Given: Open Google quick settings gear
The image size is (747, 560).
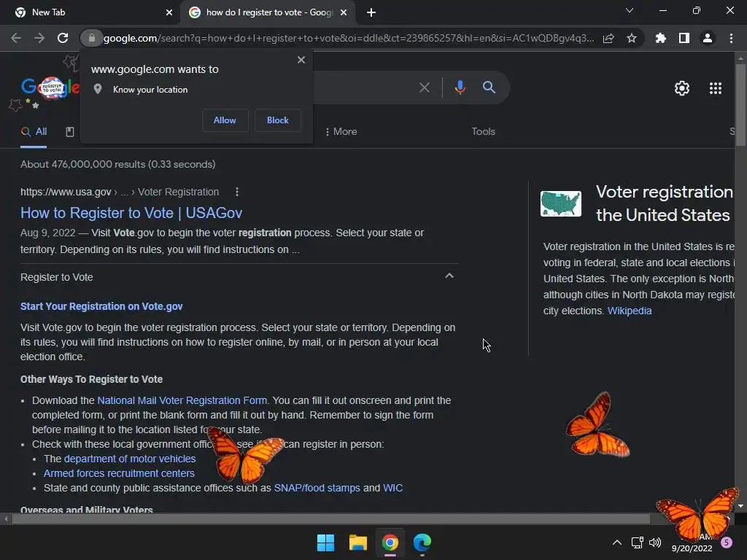Looking at the screenshot, I should pyautogui.click(x=682, y=88).
